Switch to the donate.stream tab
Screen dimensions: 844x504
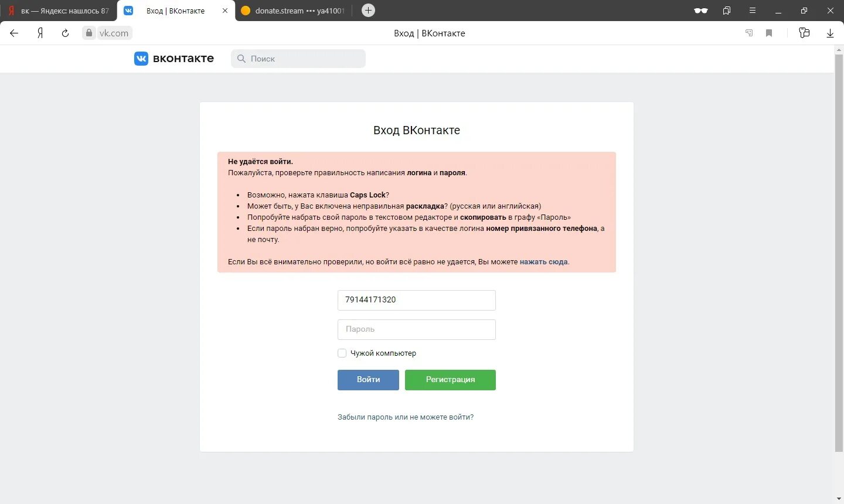(x=294, y=11)
